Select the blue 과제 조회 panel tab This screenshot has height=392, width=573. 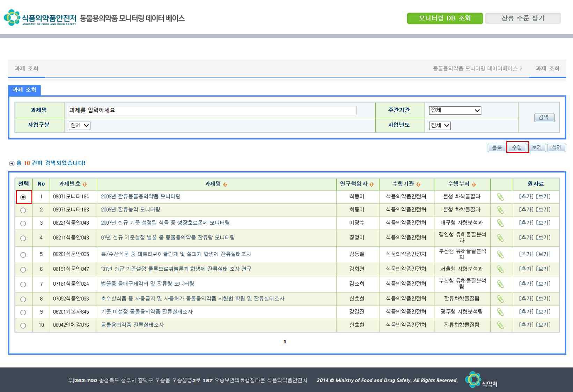24,90
